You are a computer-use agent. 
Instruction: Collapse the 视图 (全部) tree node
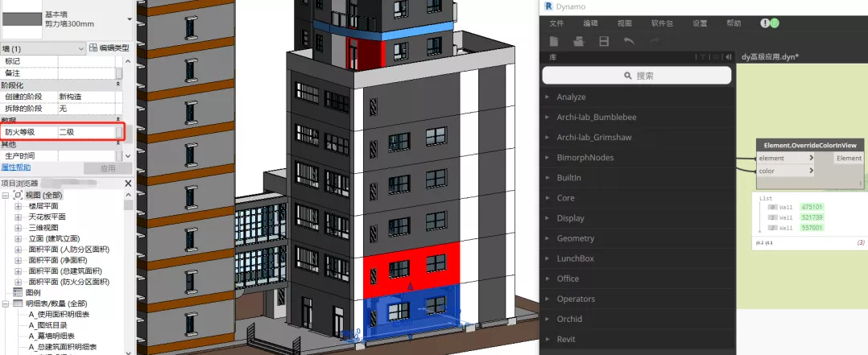pos(6,195)
